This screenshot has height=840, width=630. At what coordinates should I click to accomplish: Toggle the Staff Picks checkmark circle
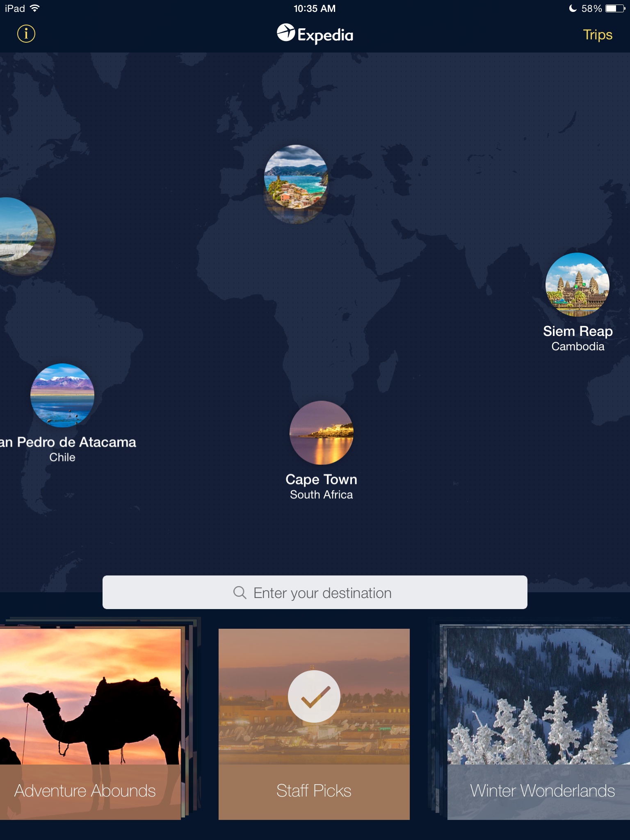314,696
